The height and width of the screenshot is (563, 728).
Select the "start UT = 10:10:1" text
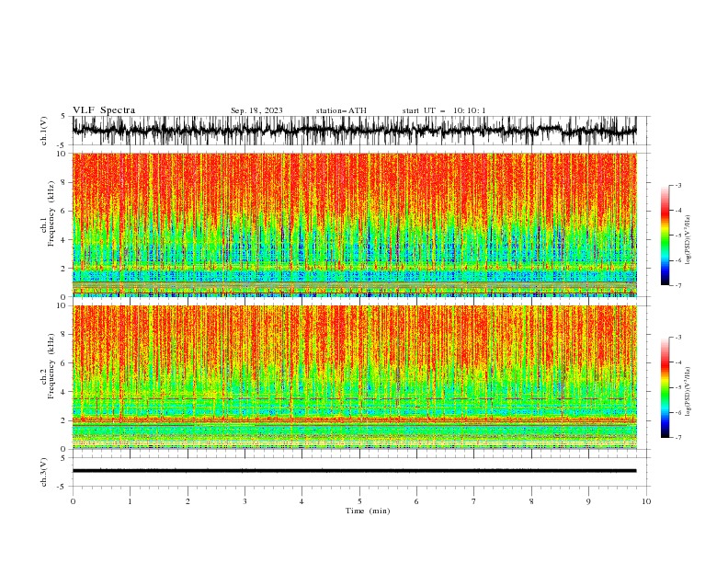coord(444,110)
